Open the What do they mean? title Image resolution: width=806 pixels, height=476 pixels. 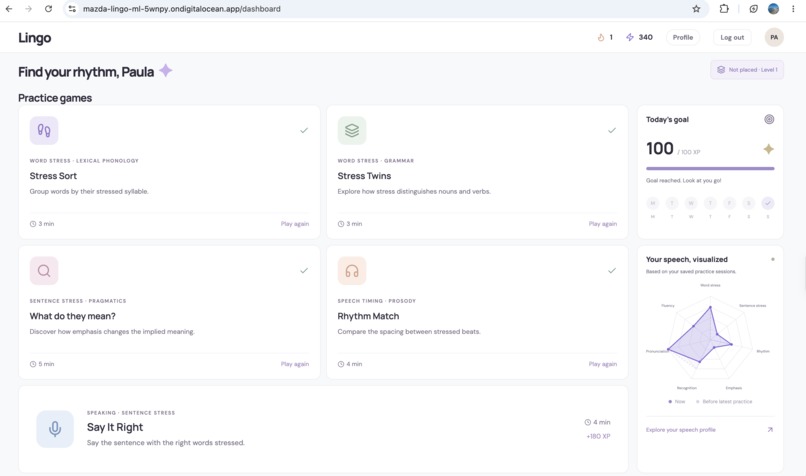(72, 316)
